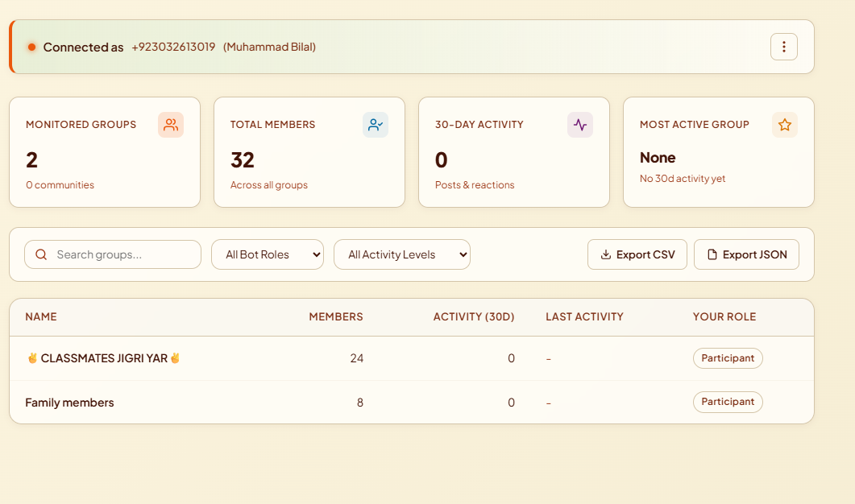
Task: Click Participant badge for Family members
Action: coord(728,402)
